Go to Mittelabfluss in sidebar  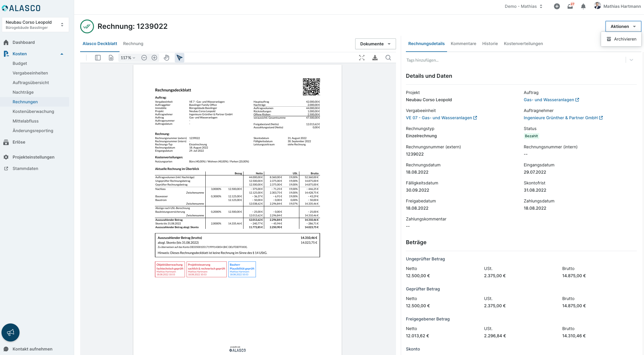click(26, 121)
